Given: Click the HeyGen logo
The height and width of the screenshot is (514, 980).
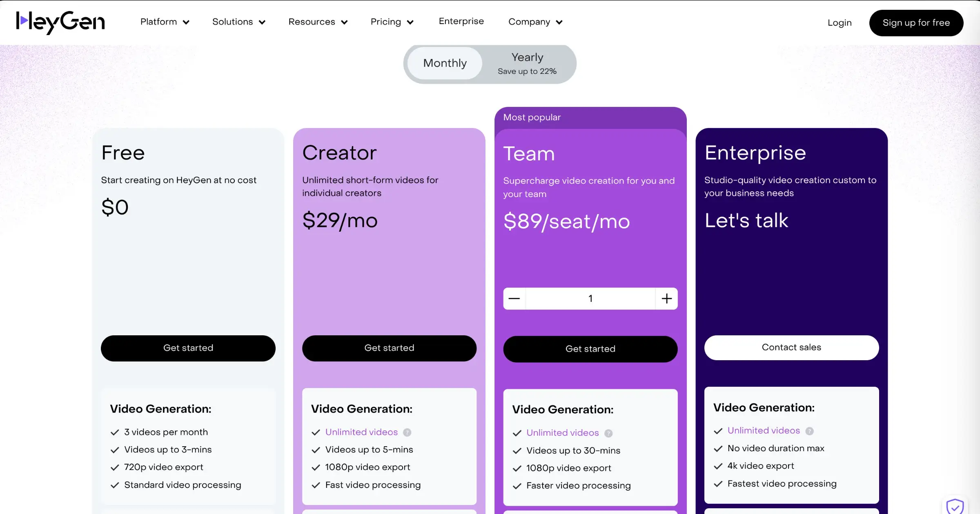Looking at the screenshot, I should [x=60, y=22].
